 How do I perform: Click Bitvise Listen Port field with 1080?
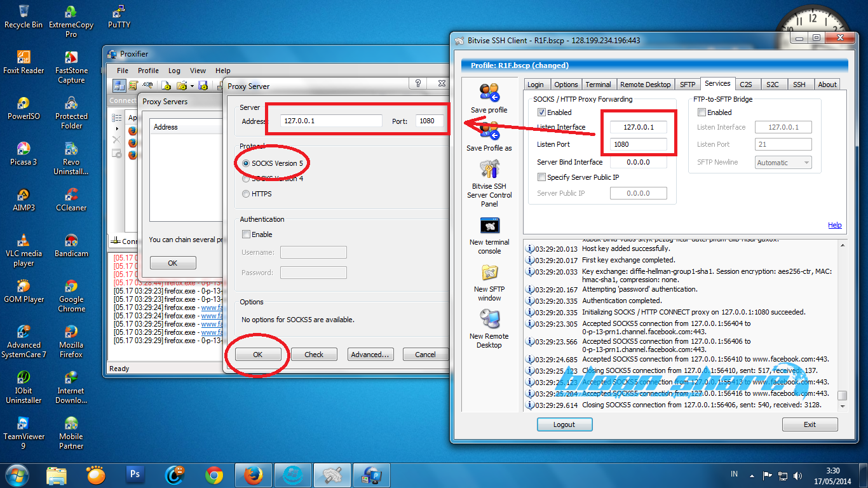(639, 144)
